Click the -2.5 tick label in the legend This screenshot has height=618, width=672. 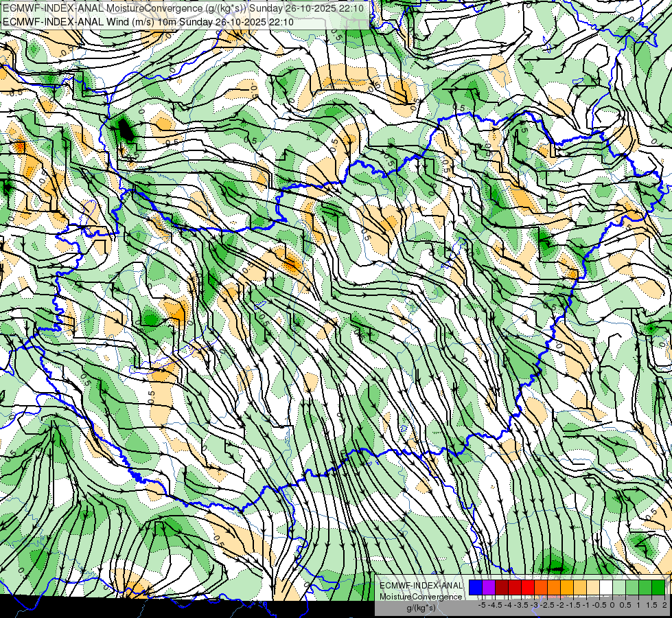[x=547, y=605]
